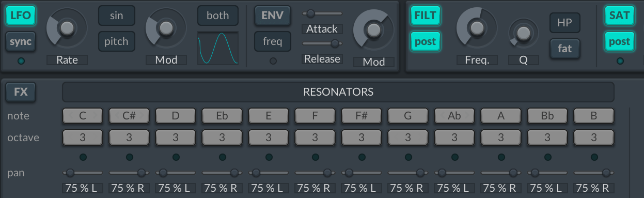Toggle the fat filter button

coord(565,49)
